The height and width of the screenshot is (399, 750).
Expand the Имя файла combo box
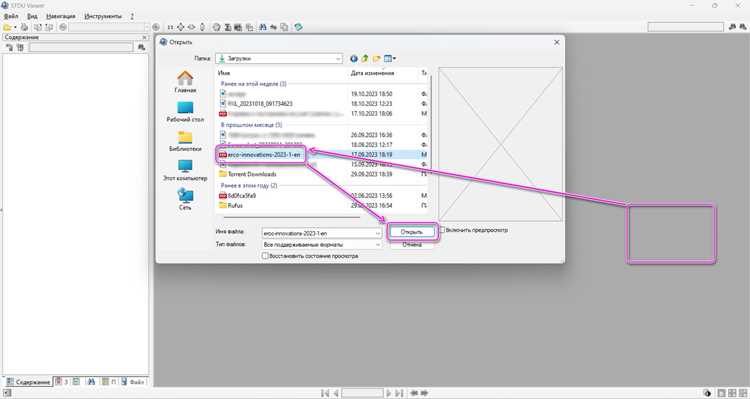click(377, 233)
